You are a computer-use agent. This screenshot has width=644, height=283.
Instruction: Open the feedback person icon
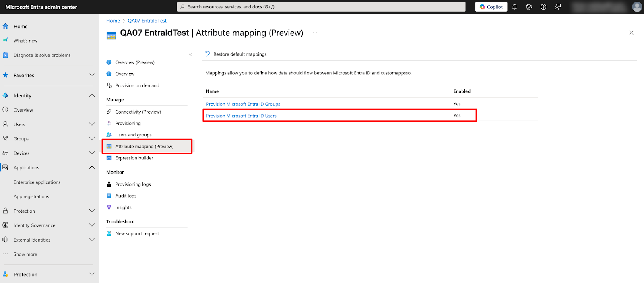point(558,7)
